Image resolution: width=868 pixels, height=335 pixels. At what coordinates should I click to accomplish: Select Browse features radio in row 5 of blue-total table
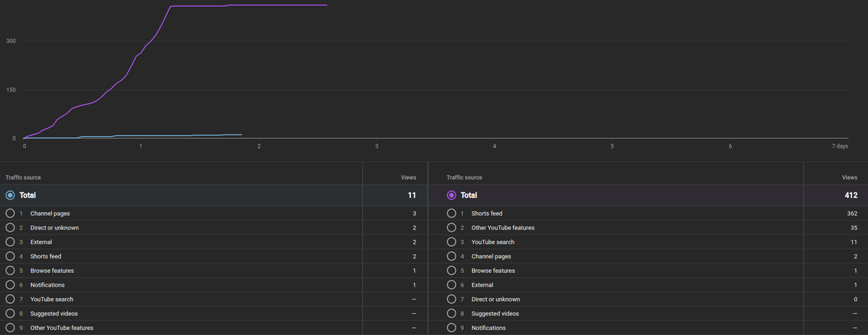click(10, 271)
